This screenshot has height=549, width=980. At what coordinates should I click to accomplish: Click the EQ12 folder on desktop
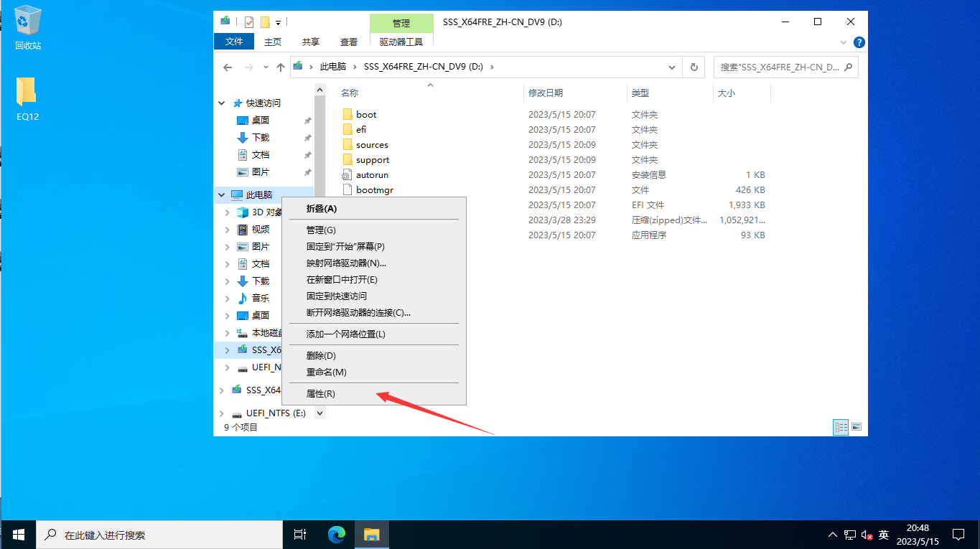click(x=27, y=98)
